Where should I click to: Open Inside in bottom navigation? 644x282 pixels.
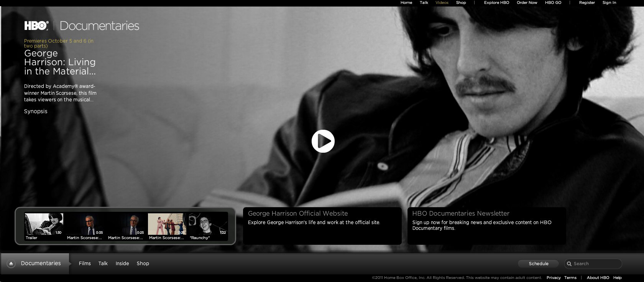(122, 264)
